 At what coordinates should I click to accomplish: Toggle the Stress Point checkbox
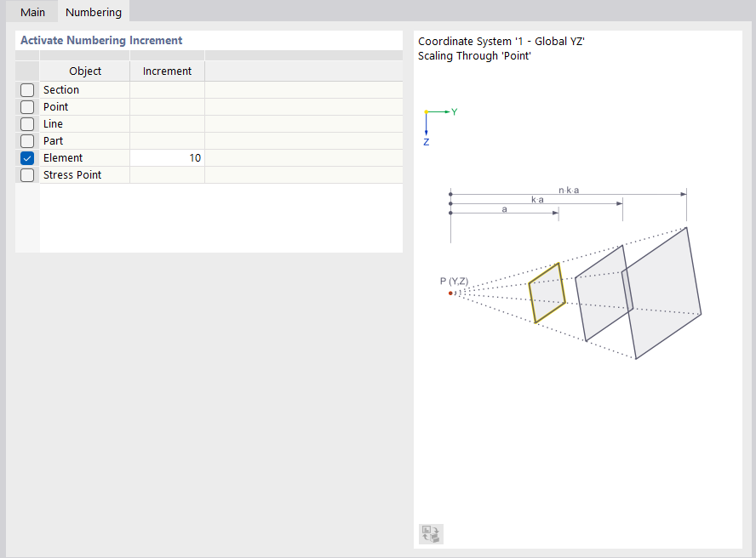27,175
